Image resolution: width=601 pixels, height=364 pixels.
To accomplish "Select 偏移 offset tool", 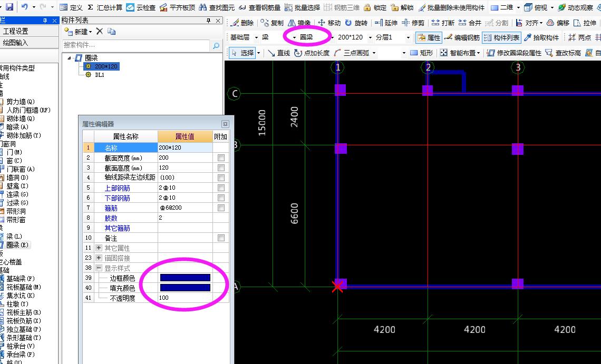I will pyautogui.click(x=558, y=23).
